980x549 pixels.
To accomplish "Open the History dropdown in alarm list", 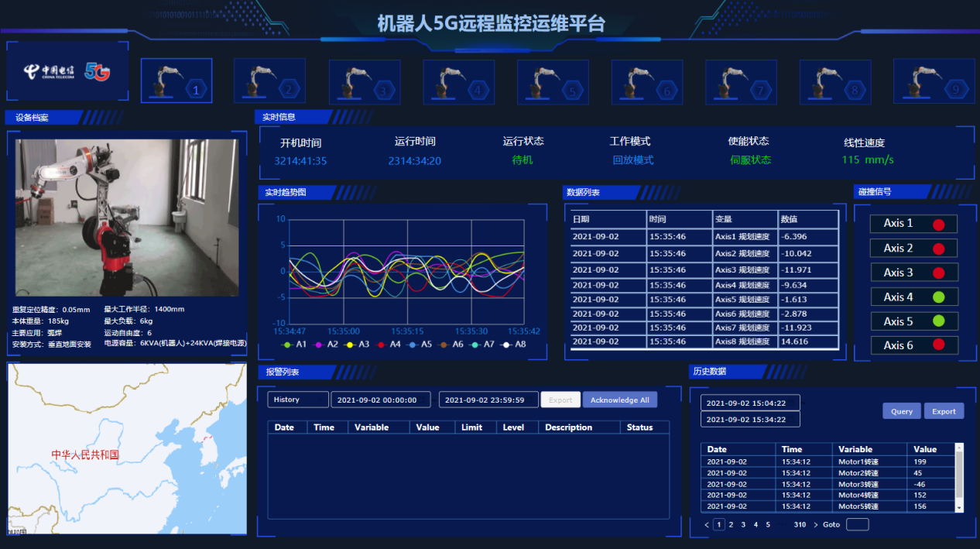I will tap(298, 400).
